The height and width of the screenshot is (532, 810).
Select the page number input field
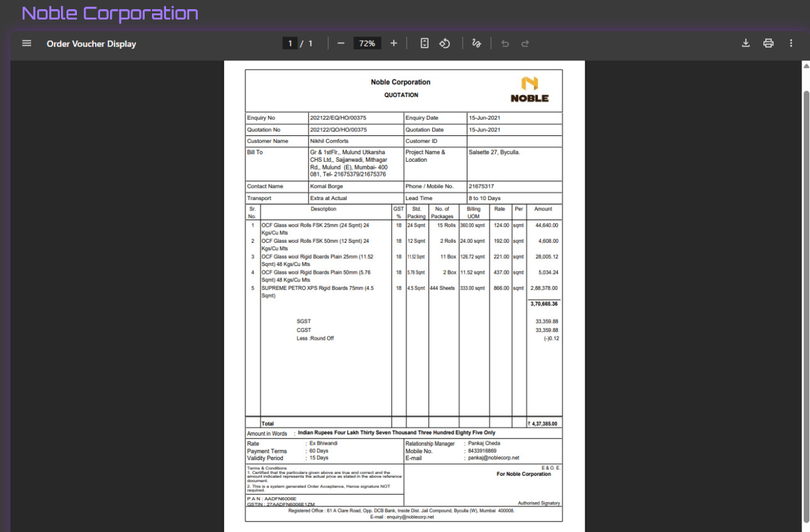tap(290, 43)
